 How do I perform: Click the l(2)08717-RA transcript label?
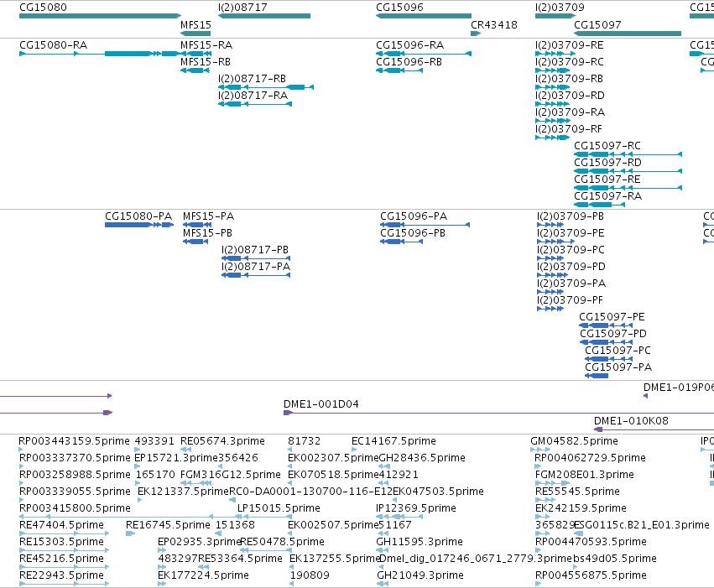(x=253, y=96)
